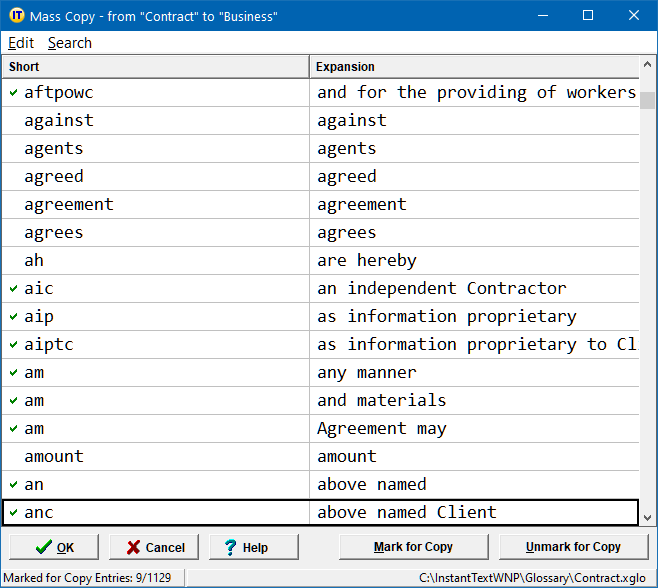Open the Search menu
This screenshot has width=658, height=588.
(69, 43)
